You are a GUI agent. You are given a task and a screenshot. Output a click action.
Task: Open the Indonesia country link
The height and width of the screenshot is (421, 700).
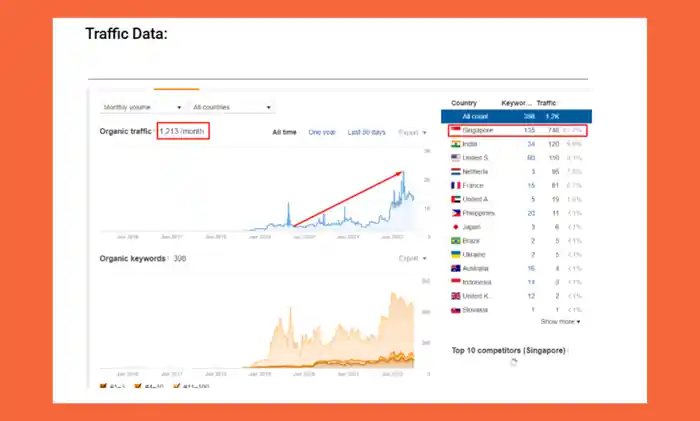(477, 282)
